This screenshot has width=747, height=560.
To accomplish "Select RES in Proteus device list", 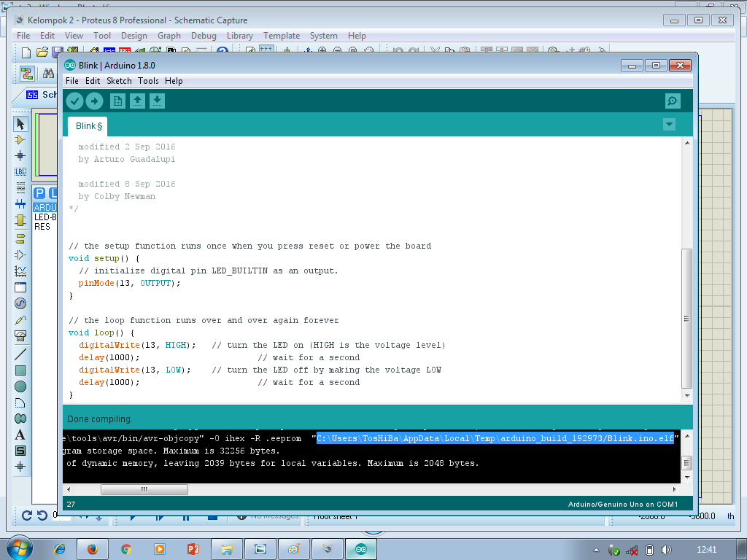I will click(x=42, y=227).
